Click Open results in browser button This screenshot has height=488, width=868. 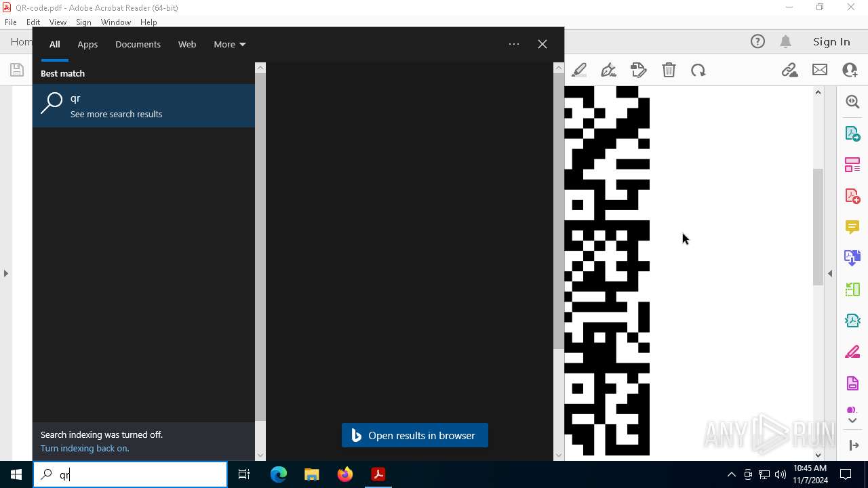(415, 435)
